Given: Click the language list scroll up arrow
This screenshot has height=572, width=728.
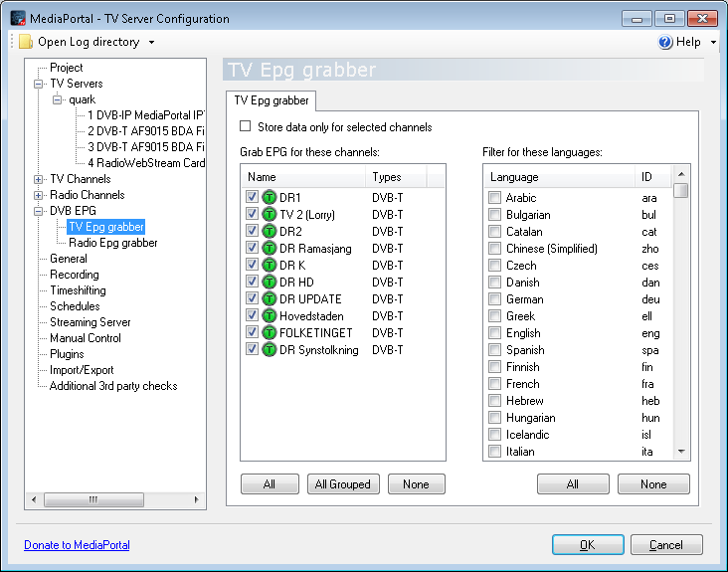Looking at the screenshot, I should click(x=681, y=174).
